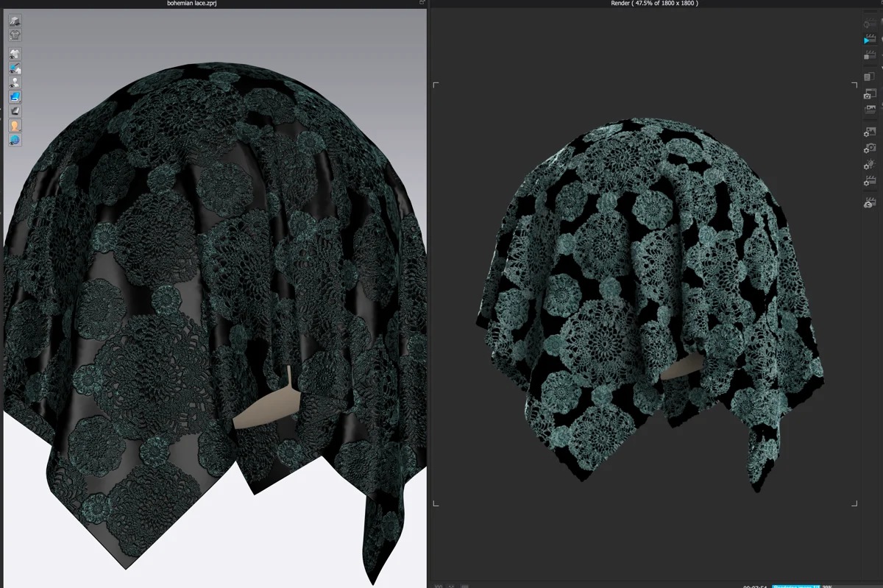Click the gray block icon atop 3D toolbar

tap(15, 21)
